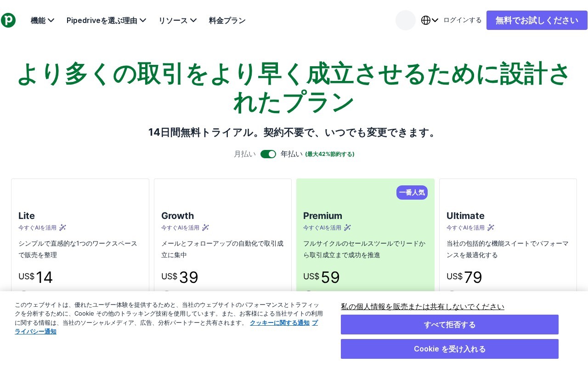Click the globe language selector icon
Viewport: 588px width, 368px height.
point(426,20)
